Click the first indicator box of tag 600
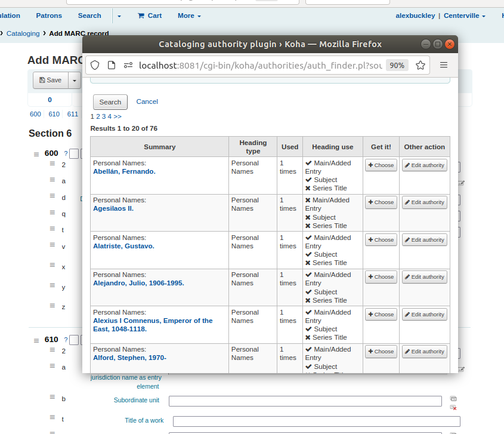Image resolution: width=504 pixels, height=434 pixels. point(74,154)
